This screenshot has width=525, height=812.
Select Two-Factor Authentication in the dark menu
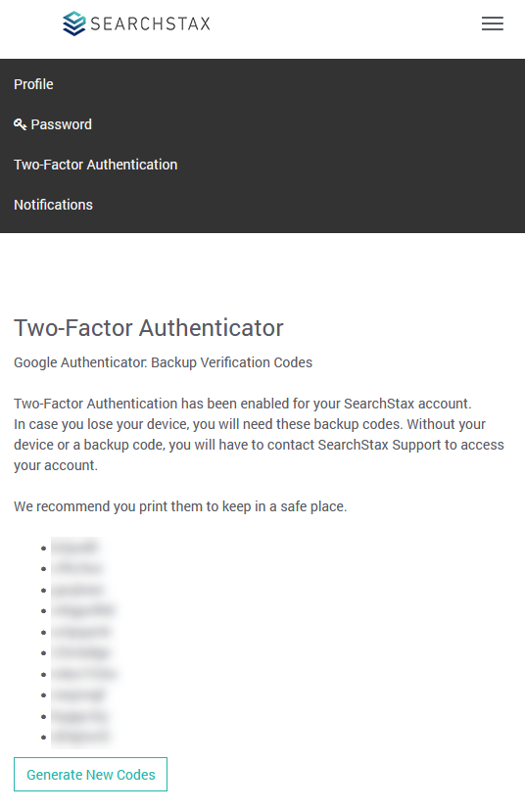coord(96,165)
